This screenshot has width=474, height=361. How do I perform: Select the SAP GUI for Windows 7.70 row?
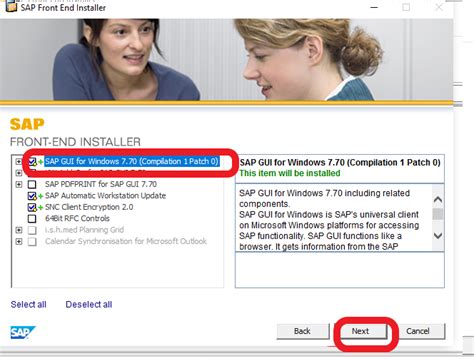(x=132, y=161)
